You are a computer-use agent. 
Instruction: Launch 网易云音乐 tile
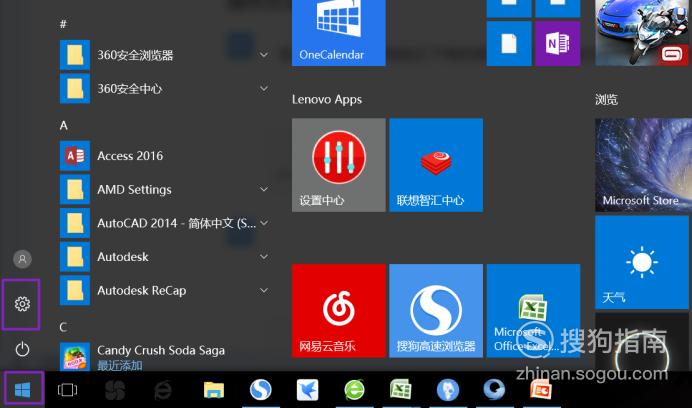[339, 310]
